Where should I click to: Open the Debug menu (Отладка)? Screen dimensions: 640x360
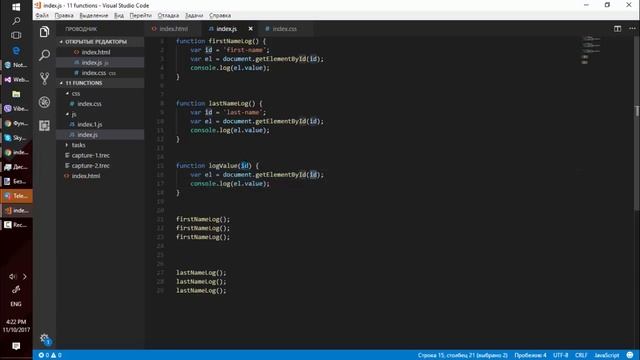point(168,16)
